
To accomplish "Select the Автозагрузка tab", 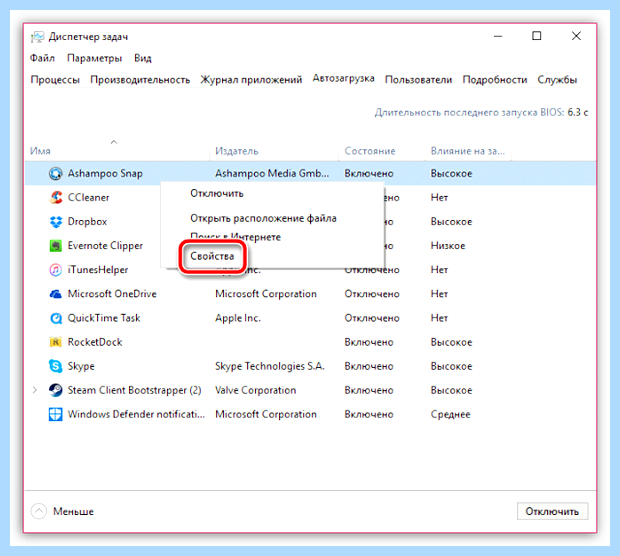I will (x=344, y=78).
